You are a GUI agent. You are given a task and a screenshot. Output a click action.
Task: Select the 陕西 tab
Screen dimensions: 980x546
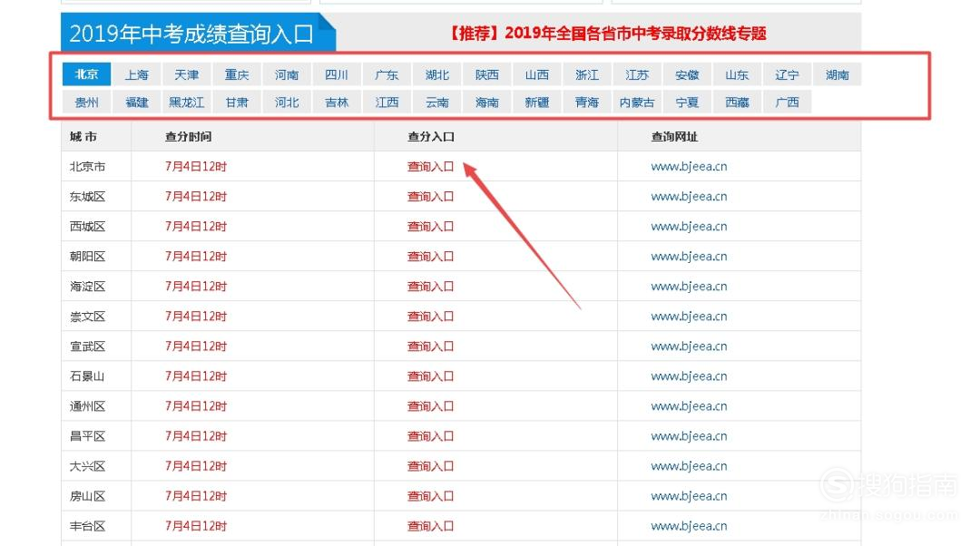tap(486, 74)
